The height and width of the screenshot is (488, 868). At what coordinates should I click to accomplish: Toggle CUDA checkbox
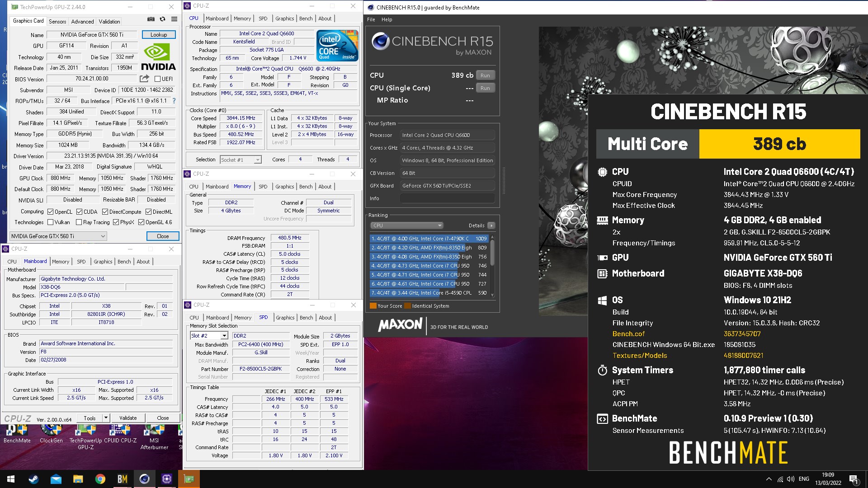point(79,212)
